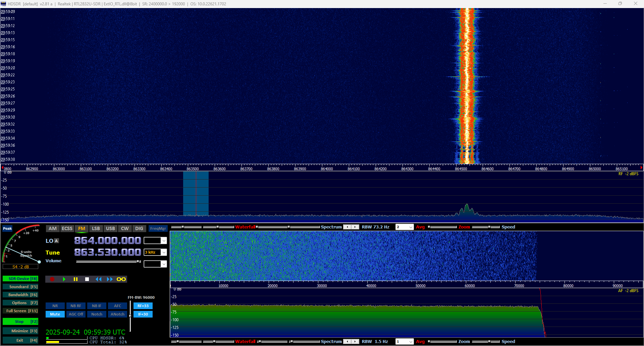Screen dimensions: 644x346
Task: Switch to USB mode
Action: [110, 228]
